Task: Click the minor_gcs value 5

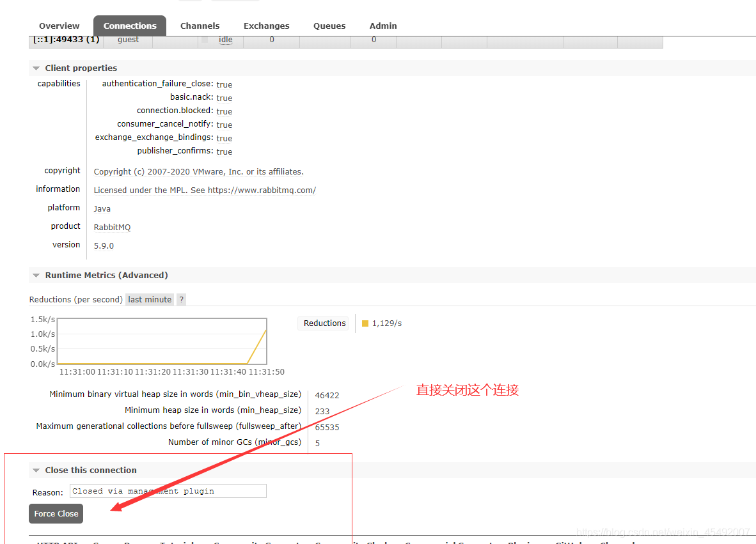Action: (x=317, y=443)
